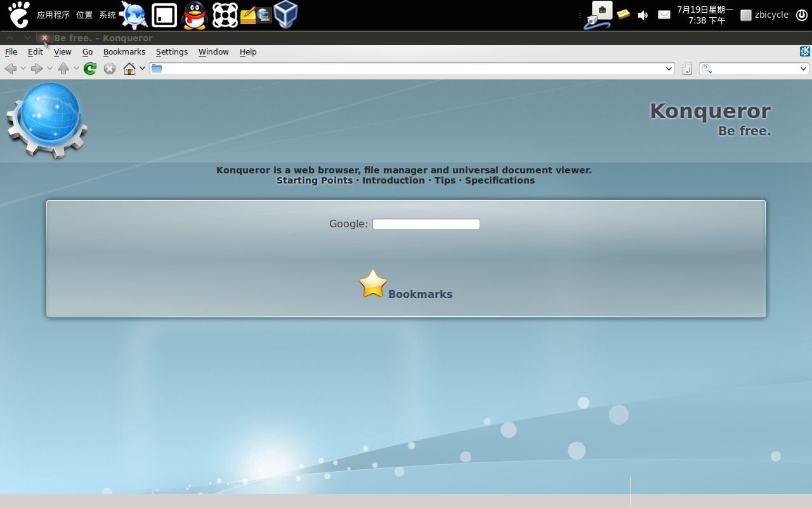Go to the home page via home icon
Viewport: 812px width, 508px height.
(128, 69)
